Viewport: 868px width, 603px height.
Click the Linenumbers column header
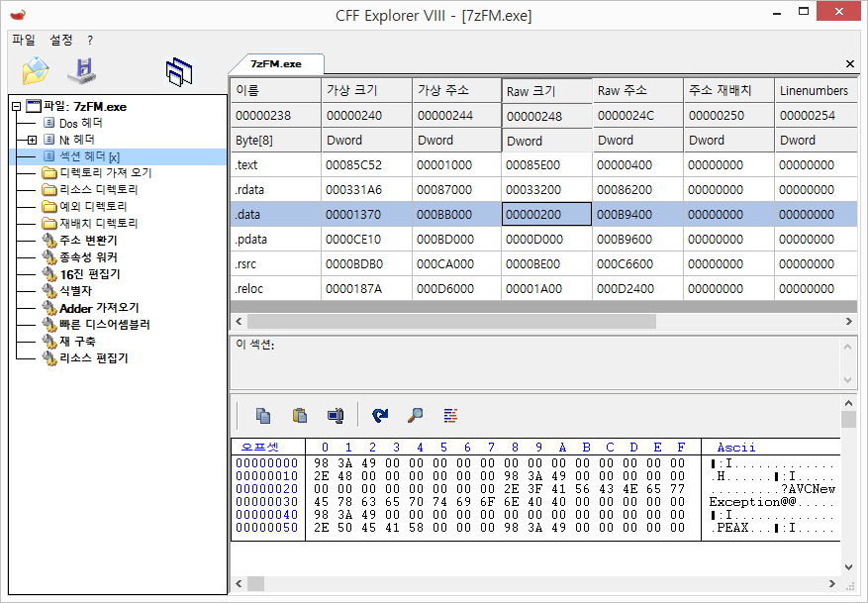point(816,90)
